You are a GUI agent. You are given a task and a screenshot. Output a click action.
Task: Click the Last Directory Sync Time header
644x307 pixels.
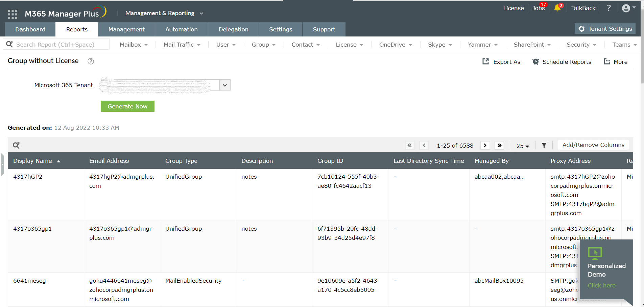[x=429, y=161]
